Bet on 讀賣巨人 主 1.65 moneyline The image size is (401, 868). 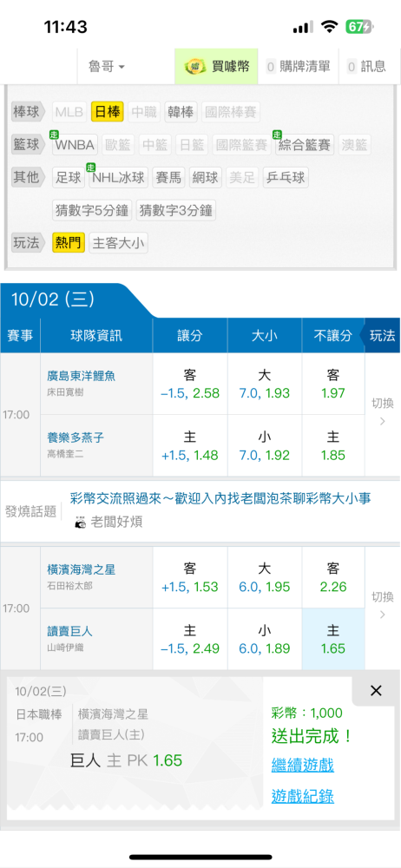click(333, 640)
